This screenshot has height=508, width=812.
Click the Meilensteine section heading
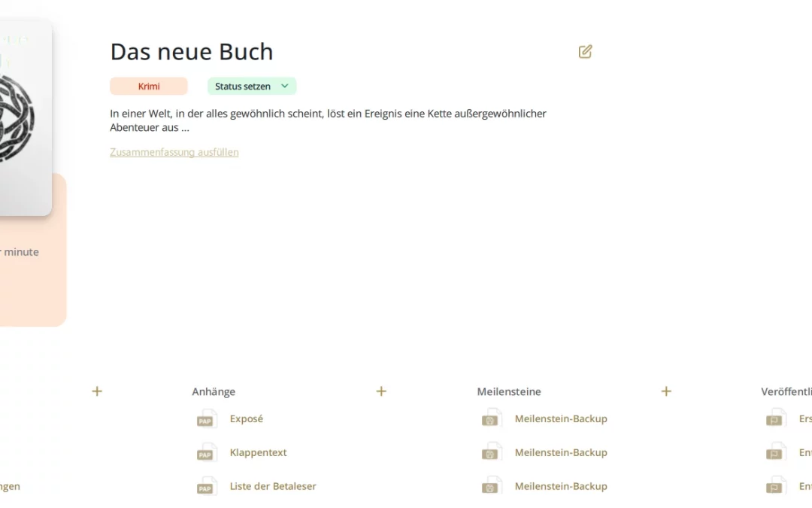pyautogui.click(x=509, y=392)
